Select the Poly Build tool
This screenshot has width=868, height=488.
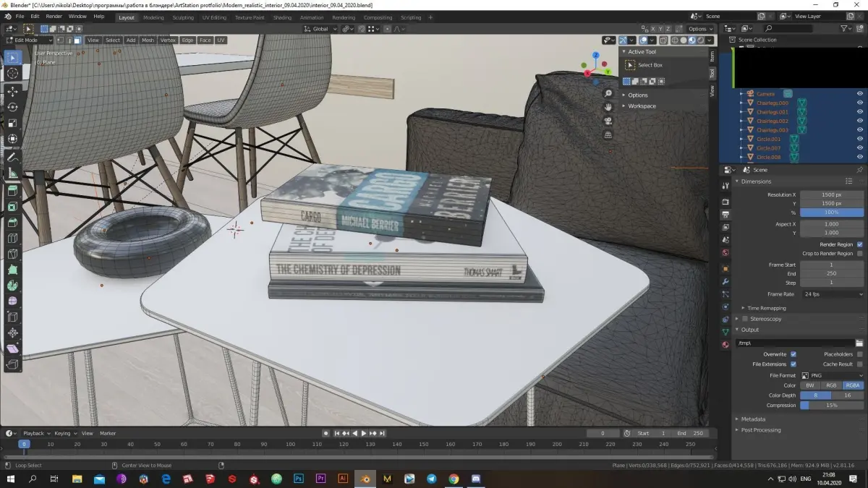click(x=13, y=269)
